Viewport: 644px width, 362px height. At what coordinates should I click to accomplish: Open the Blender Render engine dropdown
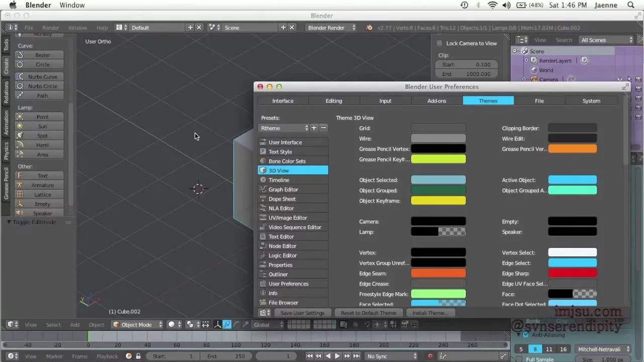click(331, 28)
